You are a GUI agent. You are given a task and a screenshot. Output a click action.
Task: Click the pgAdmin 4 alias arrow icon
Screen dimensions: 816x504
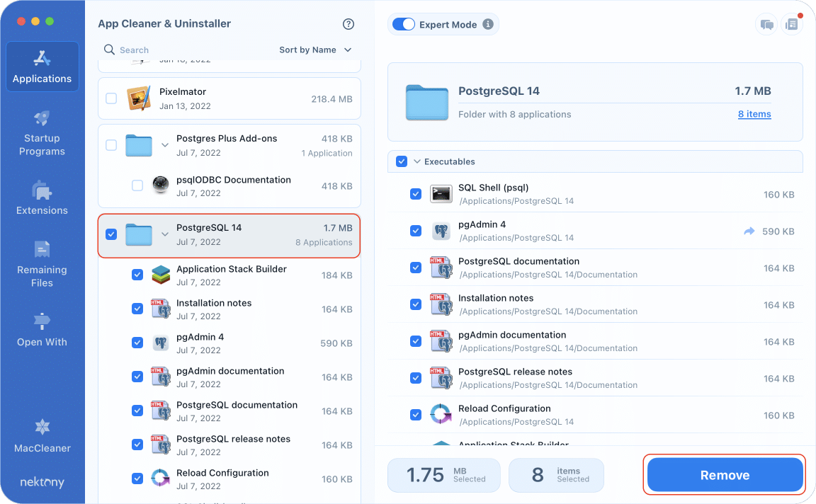tap(749, 231)
